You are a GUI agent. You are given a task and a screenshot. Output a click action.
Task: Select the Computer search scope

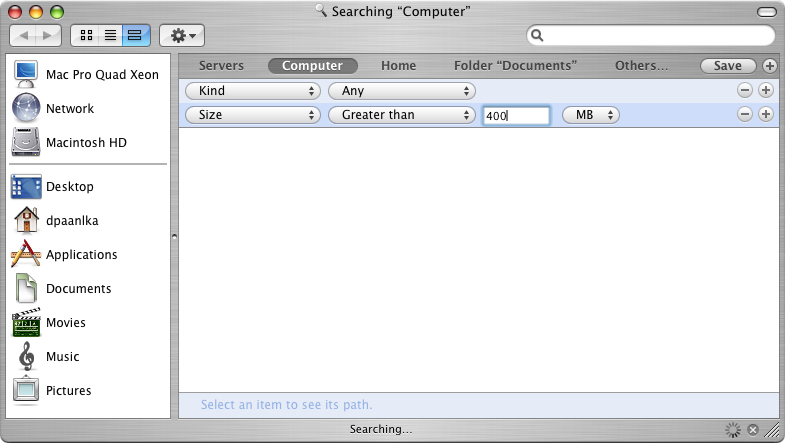tap(312, 66)
